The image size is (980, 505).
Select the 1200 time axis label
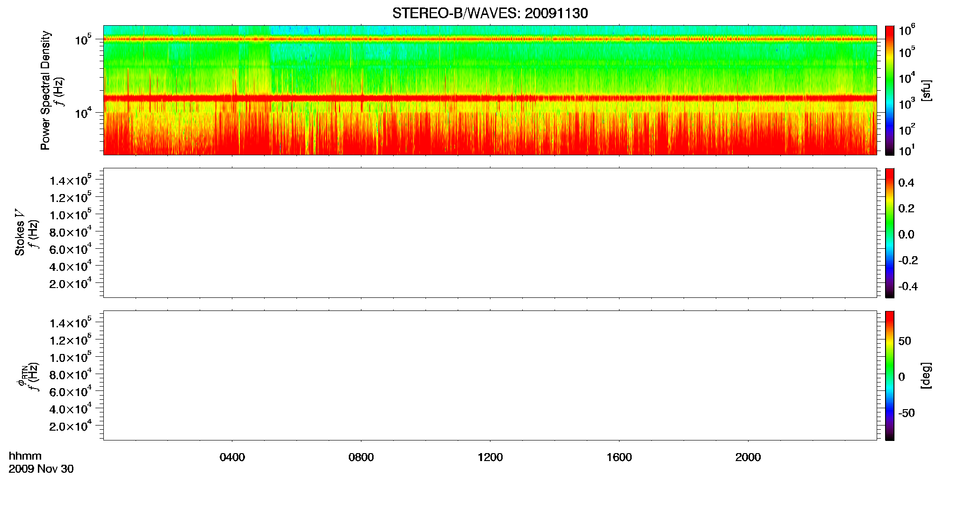490,457
